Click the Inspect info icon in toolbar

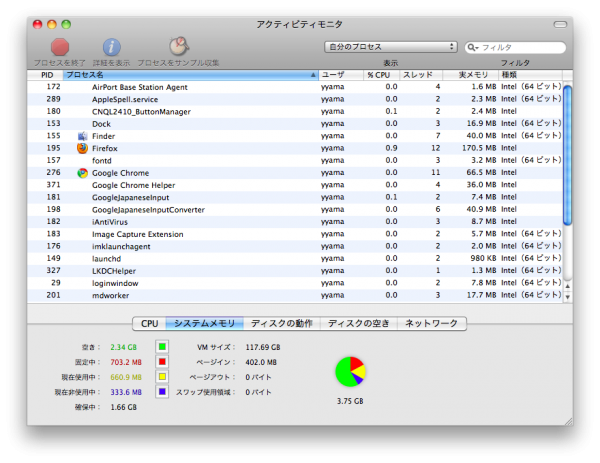(x=112, y=47)
